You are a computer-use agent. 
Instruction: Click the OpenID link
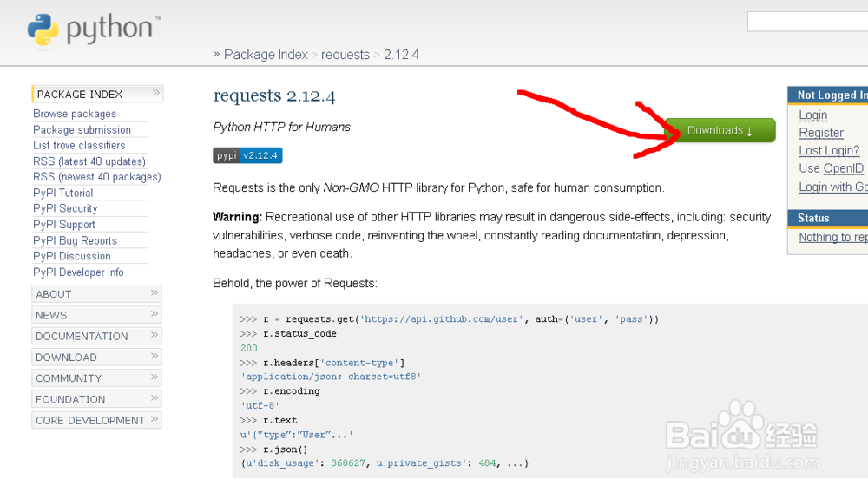click(x=843, y=168)
